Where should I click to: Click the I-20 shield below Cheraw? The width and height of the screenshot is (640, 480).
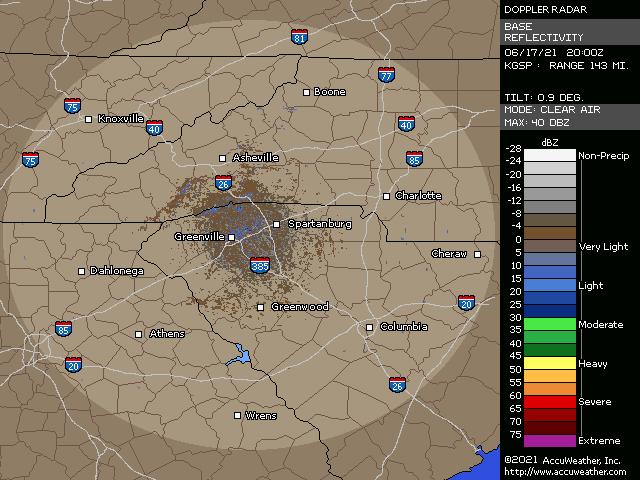466,302
